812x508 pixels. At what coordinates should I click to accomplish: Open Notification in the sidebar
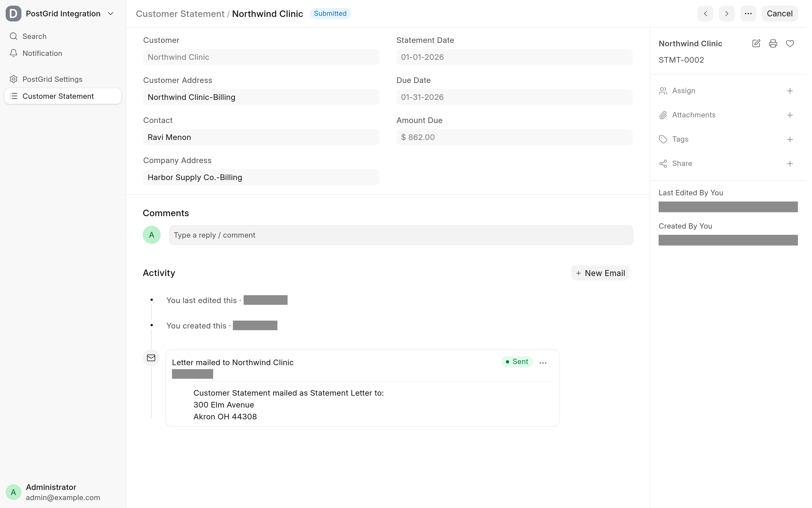click(x=63, y=53)
